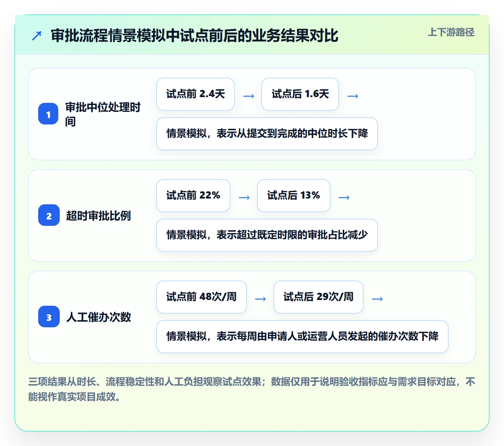Select the 试点后 1.6天 chip

(x=300, y=94)
